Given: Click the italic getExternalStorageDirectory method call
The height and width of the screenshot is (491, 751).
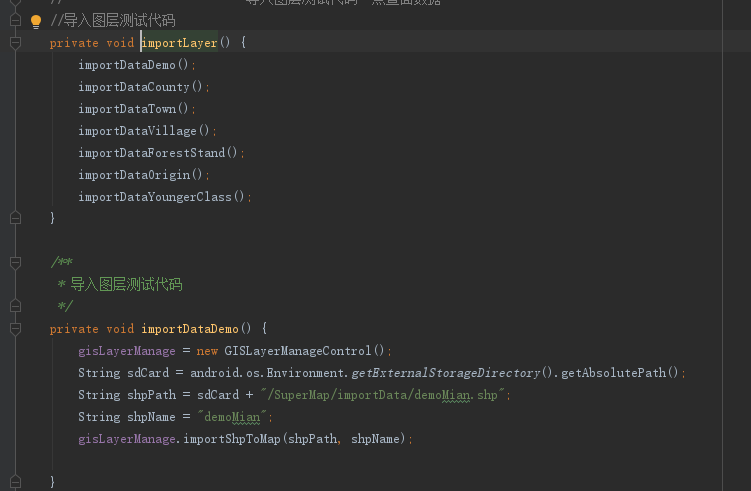Looking at the screenshot, I should click(446, 373).
